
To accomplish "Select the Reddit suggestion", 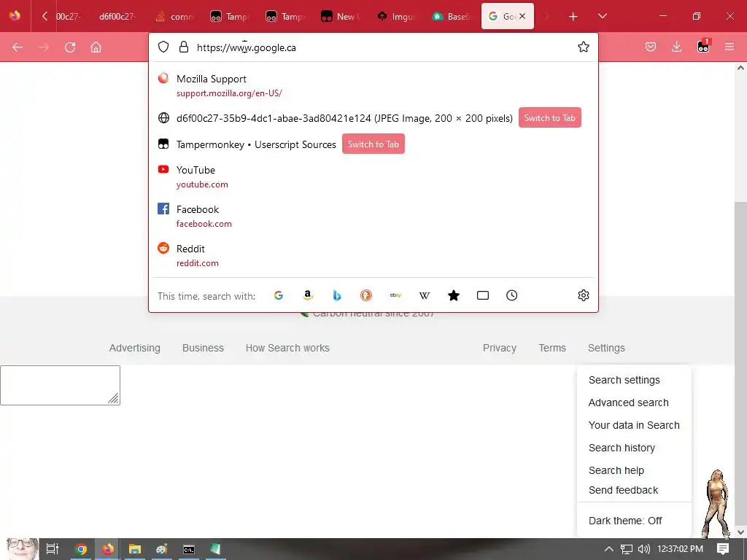I will pyautogui.click(x=373, y=255).
